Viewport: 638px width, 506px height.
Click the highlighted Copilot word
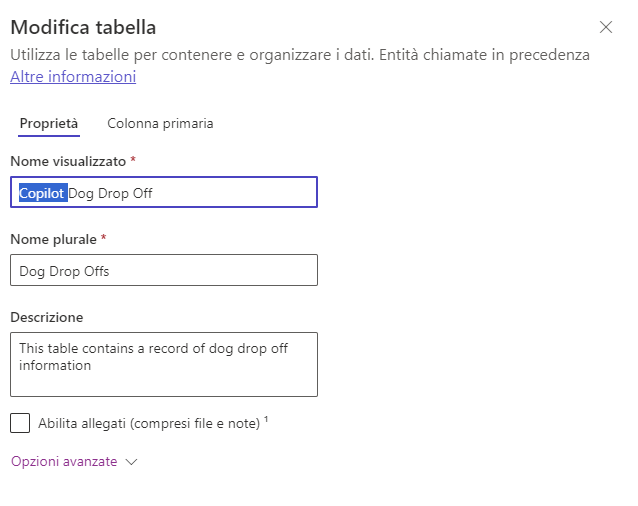pos(43,193)
